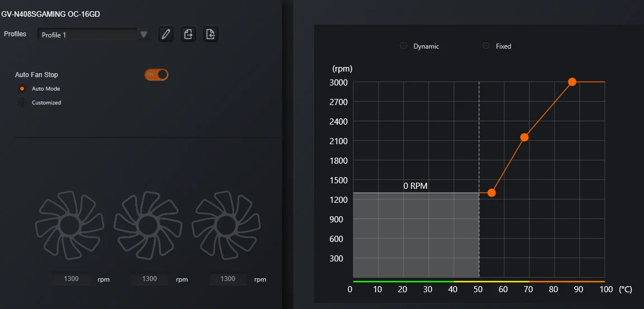
Task: Click the 3000 rpm axis label
Action: [x=338, y=82]
